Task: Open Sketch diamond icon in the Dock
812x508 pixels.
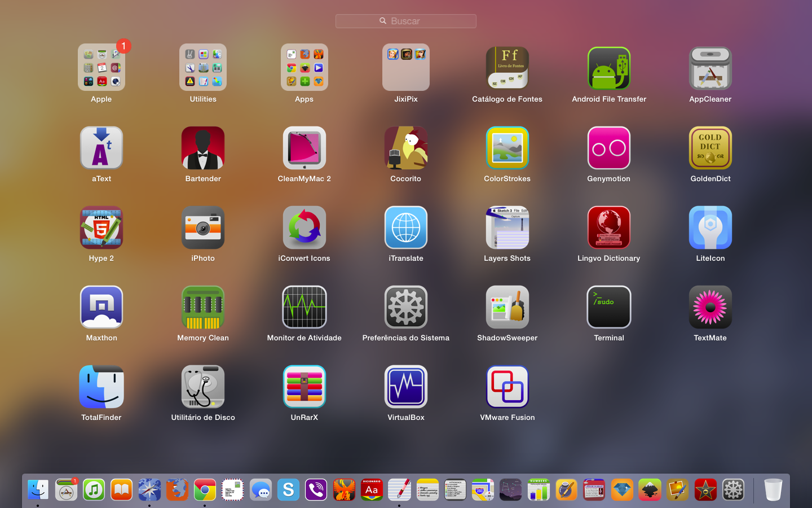Action: [x=622, y=490]
